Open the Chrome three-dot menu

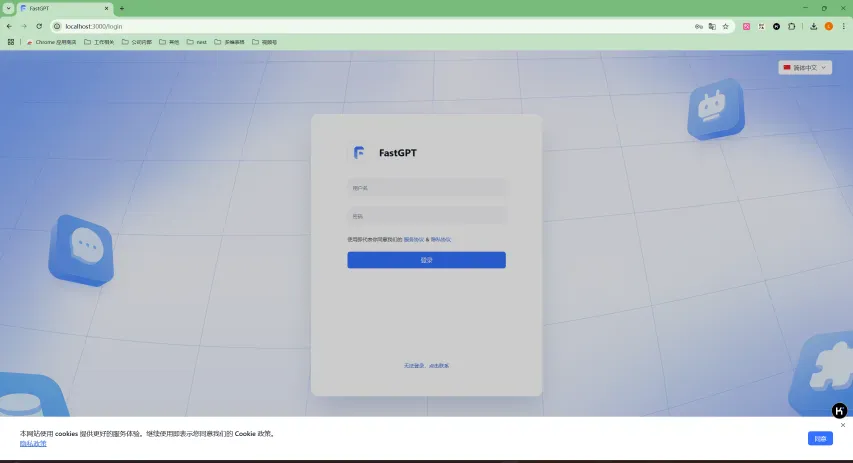point(844,26)
